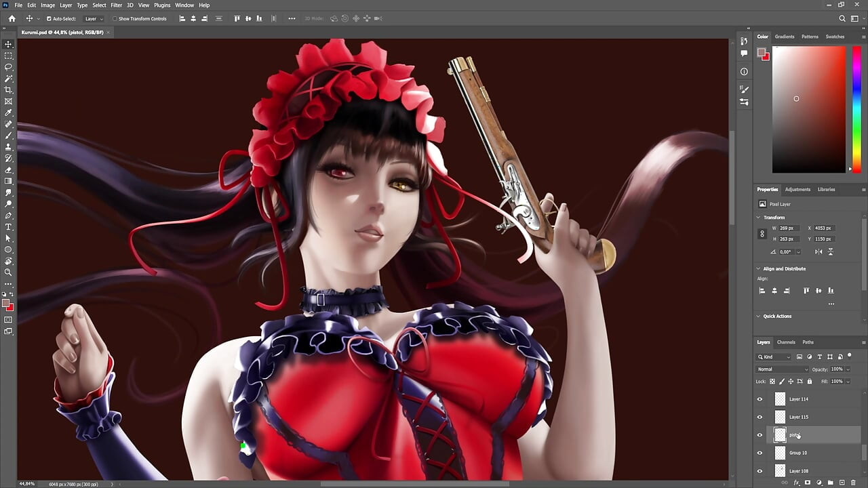Open more align options ellipsis
868x488 pixels.
[x=292, y=18]
